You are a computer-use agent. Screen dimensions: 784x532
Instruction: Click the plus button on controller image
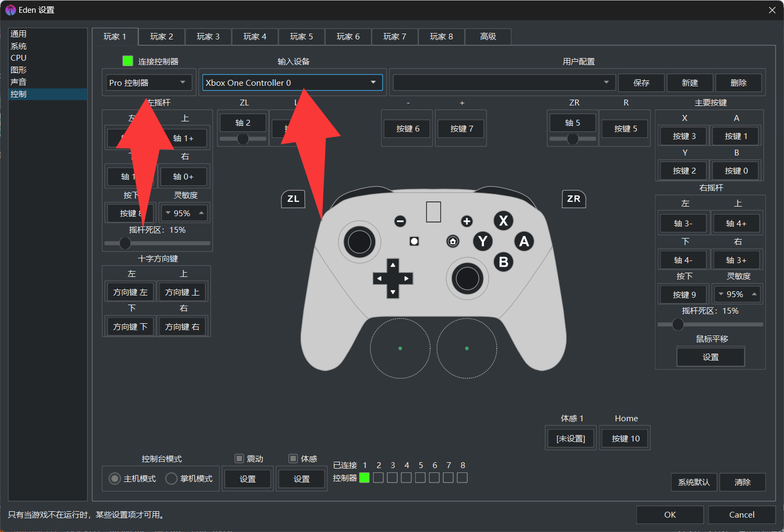coord(467,221)
